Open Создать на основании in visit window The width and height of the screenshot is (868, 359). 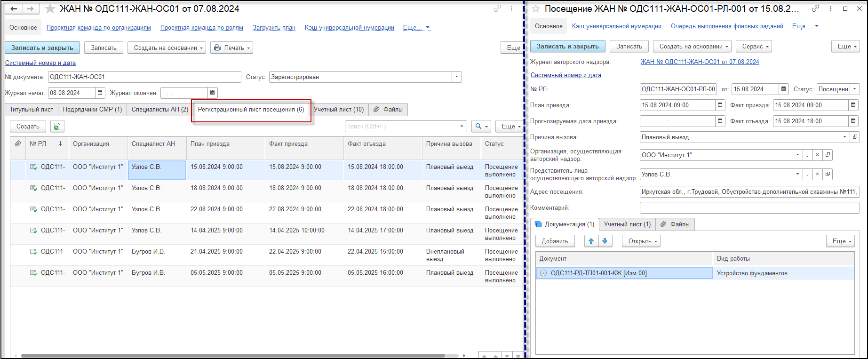tap(692, 46)
